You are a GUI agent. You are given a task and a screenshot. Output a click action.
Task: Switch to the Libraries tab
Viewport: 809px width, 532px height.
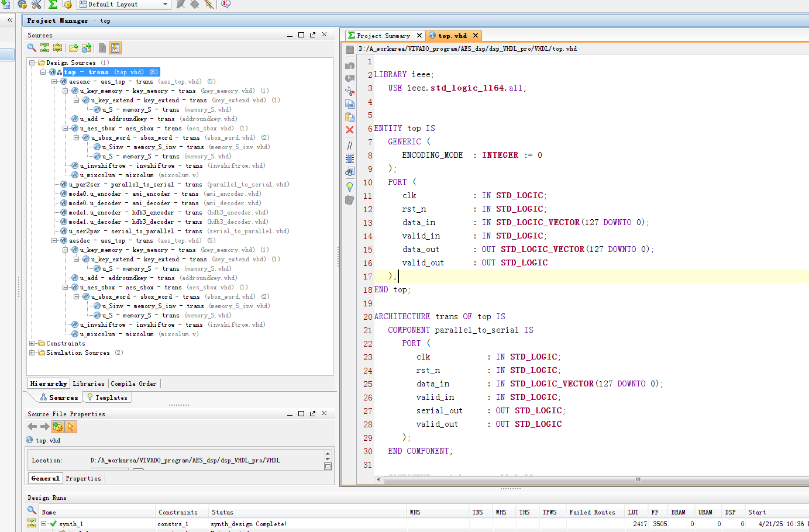[x=88, y=384]
